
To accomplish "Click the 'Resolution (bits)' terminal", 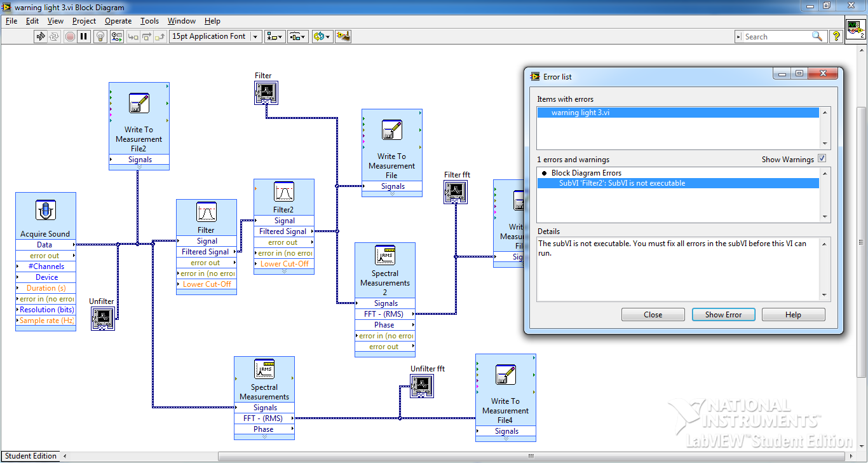I will (x=45, y=310).
